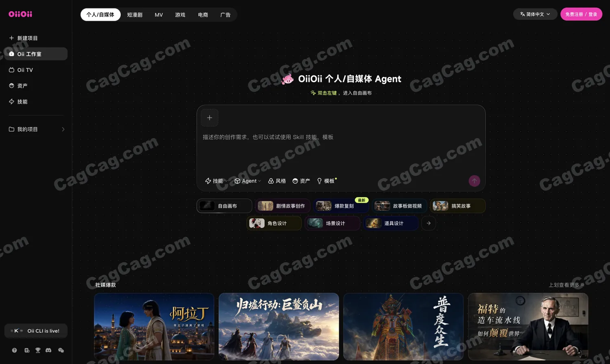Click 资产 in the prompt toolbar
The width and height of the screenshot is (610, 364).
tap(301, 181)
